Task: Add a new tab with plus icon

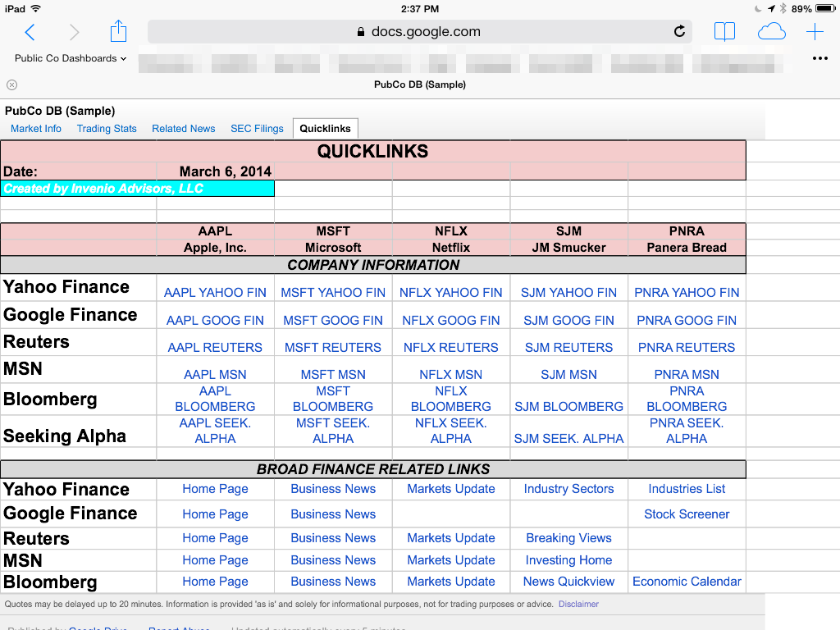Action: click(815, 32)
